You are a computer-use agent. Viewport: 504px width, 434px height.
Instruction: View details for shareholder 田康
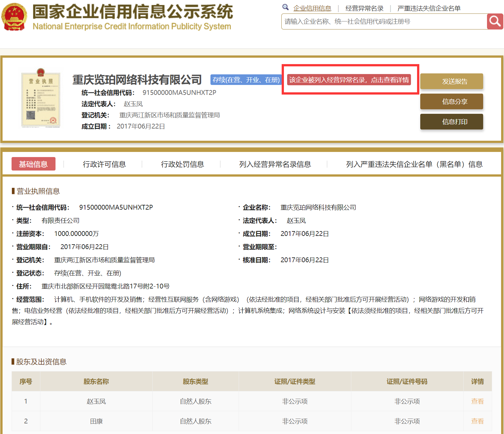tap(477, 421)
